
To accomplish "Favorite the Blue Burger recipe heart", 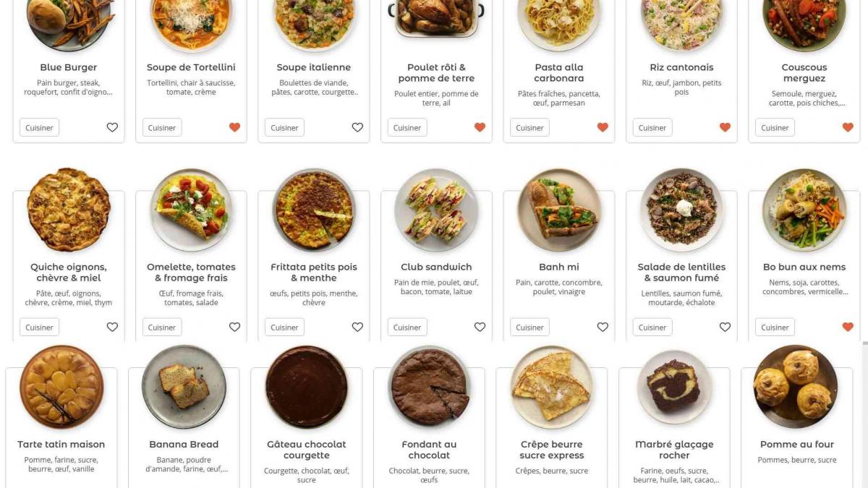I will [112, 127].
